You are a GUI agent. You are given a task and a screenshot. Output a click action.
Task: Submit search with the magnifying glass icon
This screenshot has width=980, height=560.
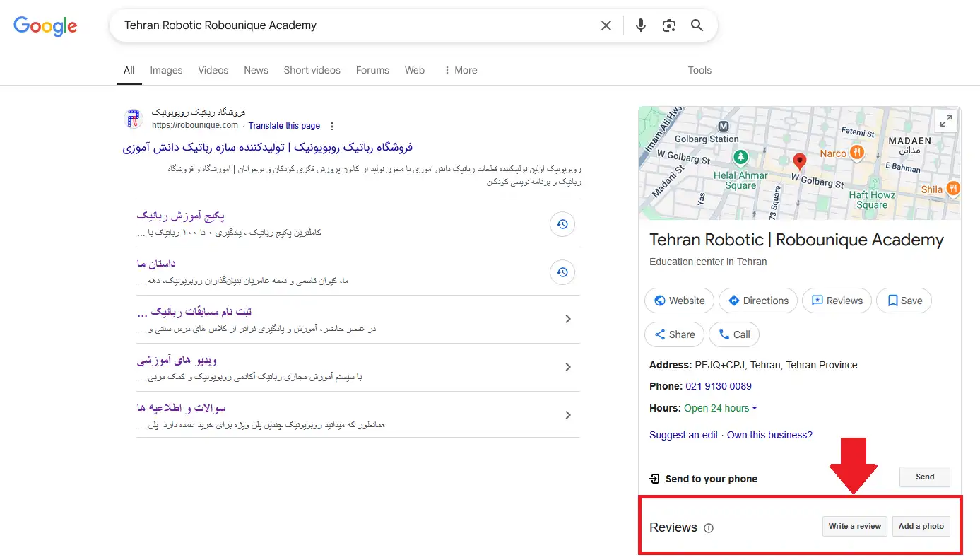click(697, 25)
